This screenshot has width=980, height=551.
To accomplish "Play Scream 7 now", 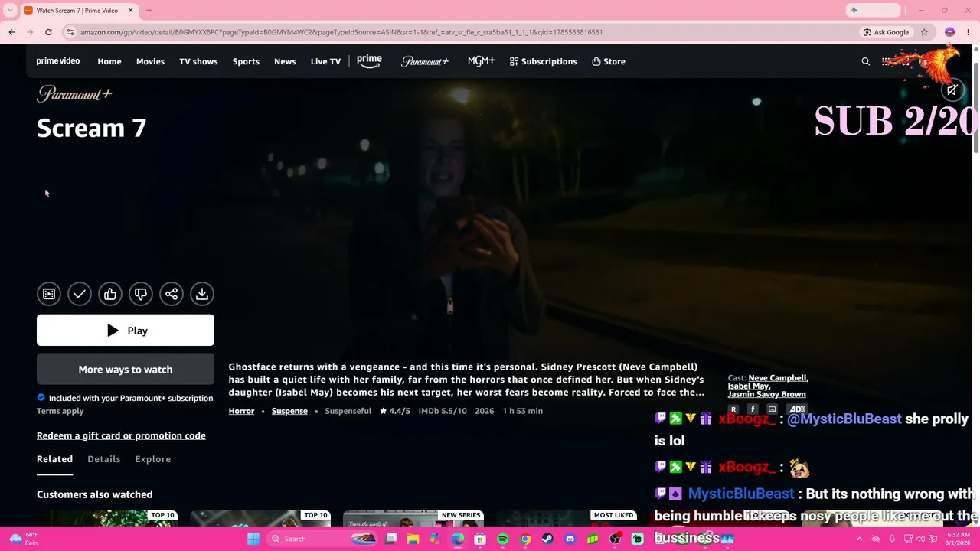I will 126,331.
